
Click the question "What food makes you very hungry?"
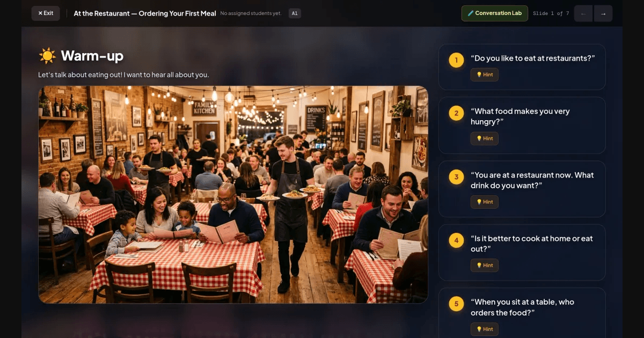coord(520,116)
